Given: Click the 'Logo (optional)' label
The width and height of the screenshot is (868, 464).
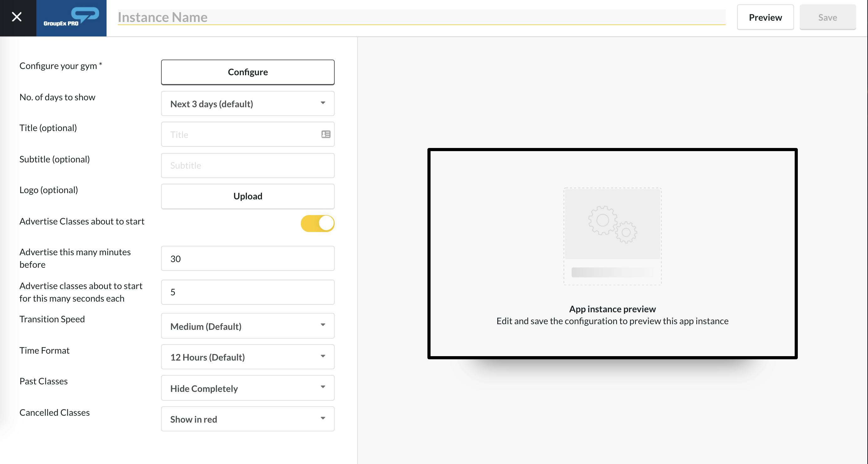Looking at the screenshot, I should [49, 190].
